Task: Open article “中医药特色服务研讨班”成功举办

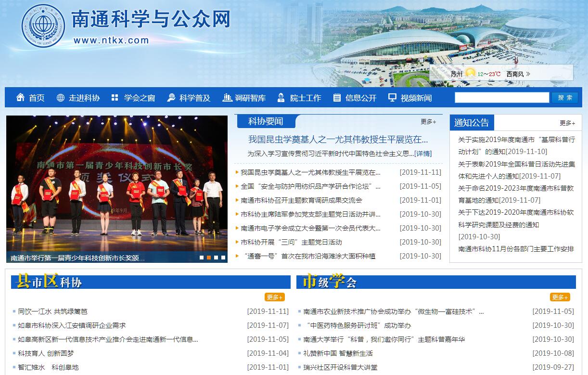Action: point(358,325)
